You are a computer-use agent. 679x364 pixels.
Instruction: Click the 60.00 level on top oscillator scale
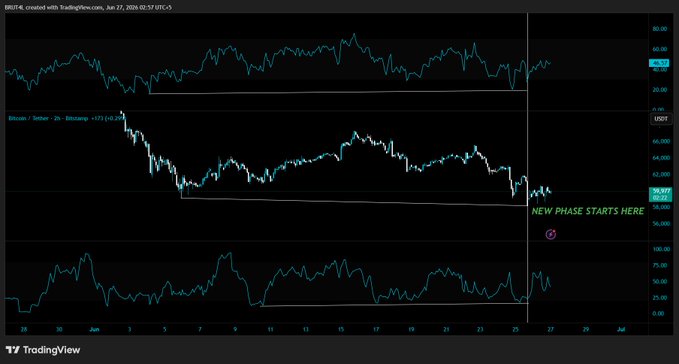pos(660,49)
